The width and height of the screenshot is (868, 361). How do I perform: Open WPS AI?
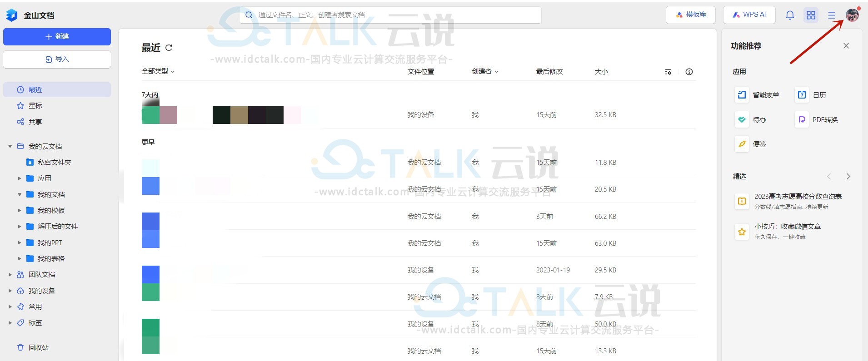coord(749,15)
